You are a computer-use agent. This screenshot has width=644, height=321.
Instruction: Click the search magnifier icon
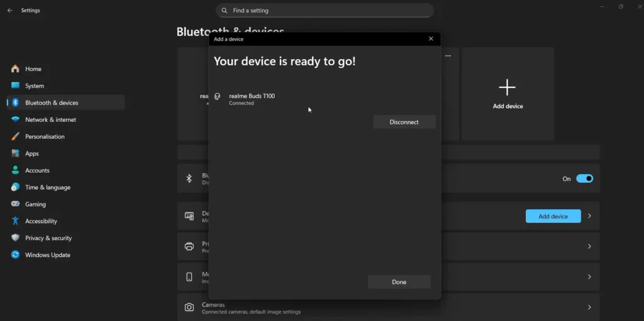[225, 11]
